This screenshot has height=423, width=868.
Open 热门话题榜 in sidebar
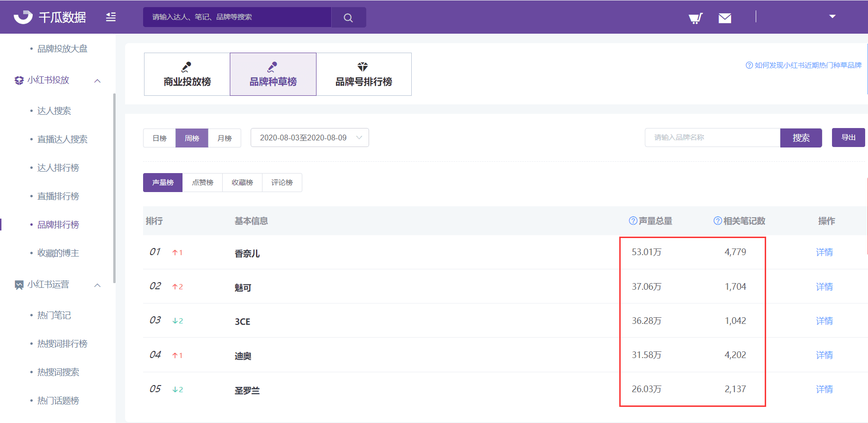coord(58,400)
